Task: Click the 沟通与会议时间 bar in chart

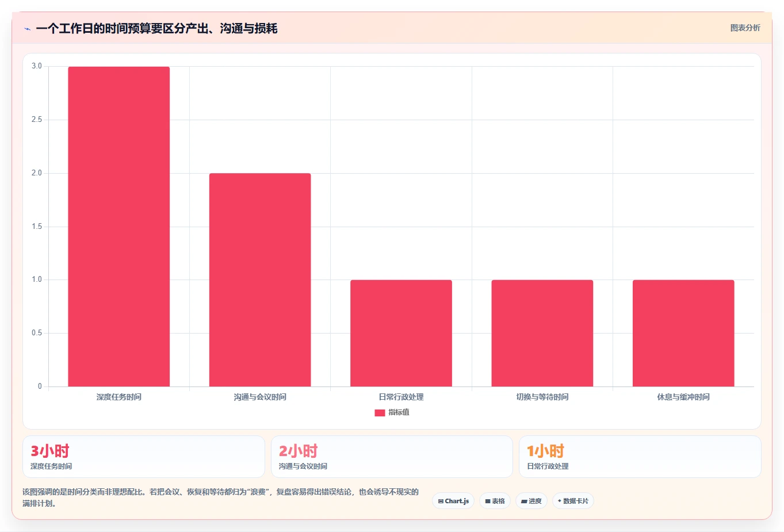Action: 260,280
